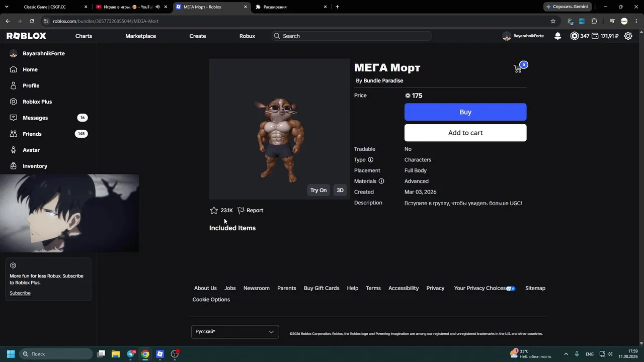Open the Русский language dropdown
The height and width of the screenshot is (362, 644).
tap(235, 332)
